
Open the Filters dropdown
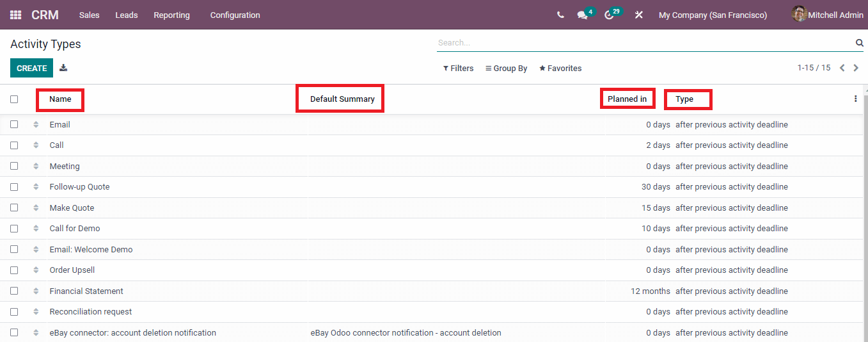coord(458,69)
